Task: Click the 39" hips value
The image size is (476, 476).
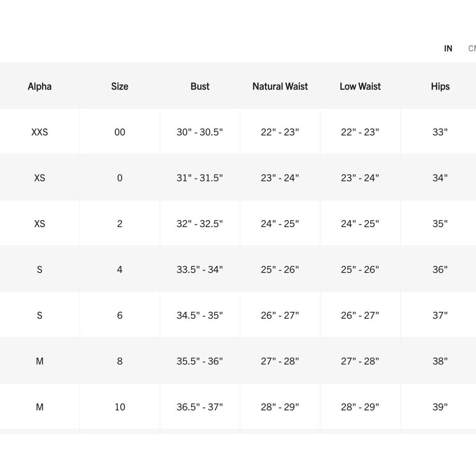Action: pyautogui.click(x=440, y=407)
